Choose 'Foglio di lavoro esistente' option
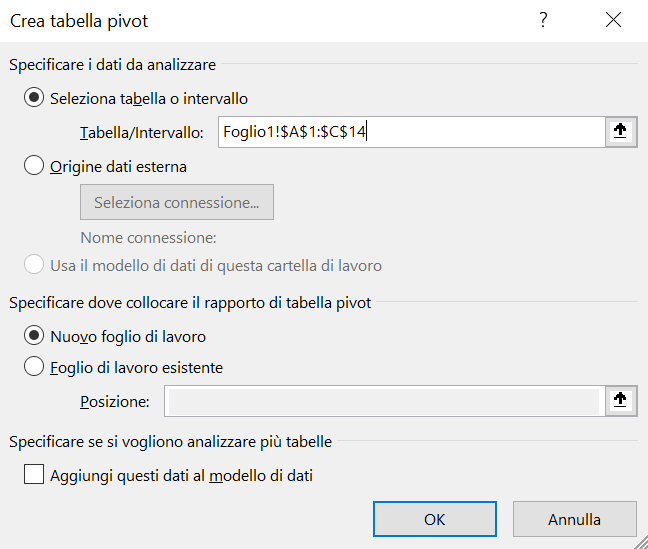Image resolution: width=648 pixels, height=549 pixels. pyautogui.click(x=34, y=366)
